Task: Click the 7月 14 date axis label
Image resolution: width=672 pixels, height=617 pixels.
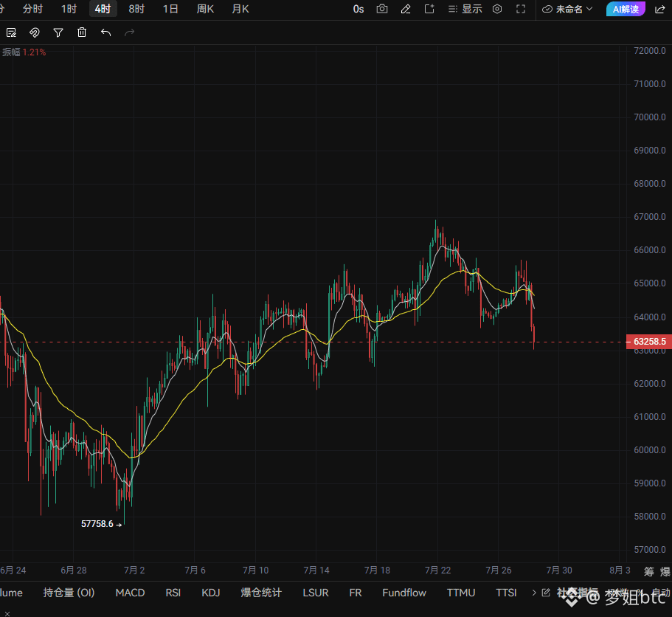Action: [x=316, y=571]
